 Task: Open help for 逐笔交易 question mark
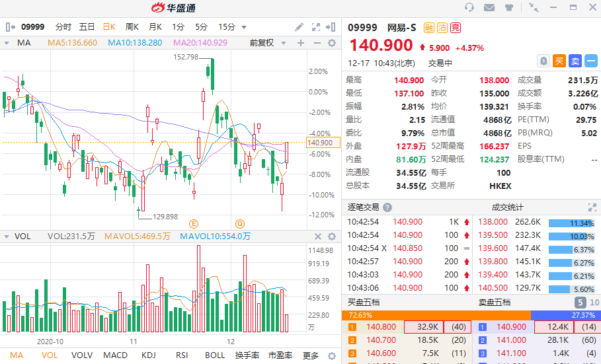[x=387, y=207]
